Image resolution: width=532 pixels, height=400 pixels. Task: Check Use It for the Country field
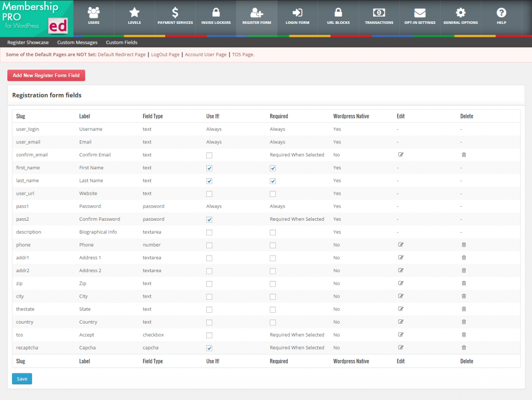[x=209, y=322]
